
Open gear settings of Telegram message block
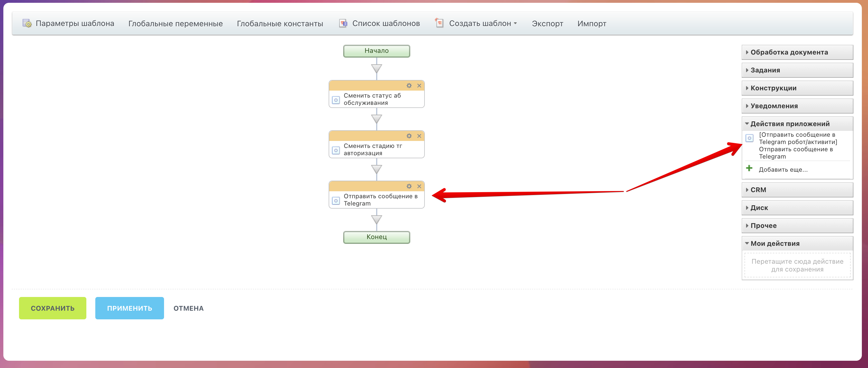tap(409, 186)
